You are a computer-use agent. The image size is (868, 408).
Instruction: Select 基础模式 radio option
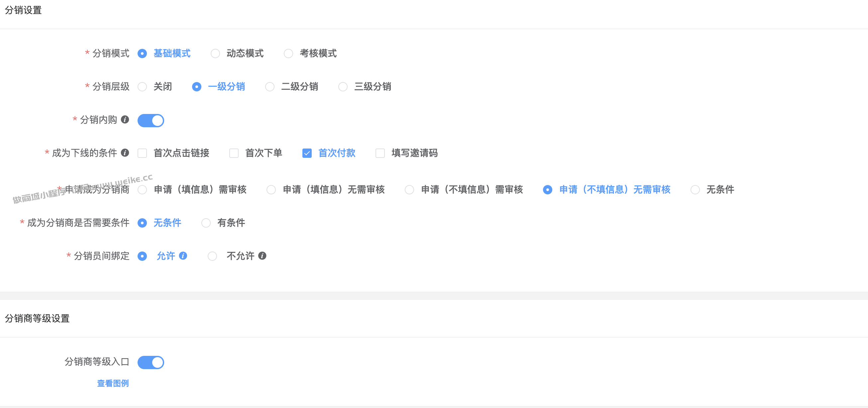coord(142,53)
